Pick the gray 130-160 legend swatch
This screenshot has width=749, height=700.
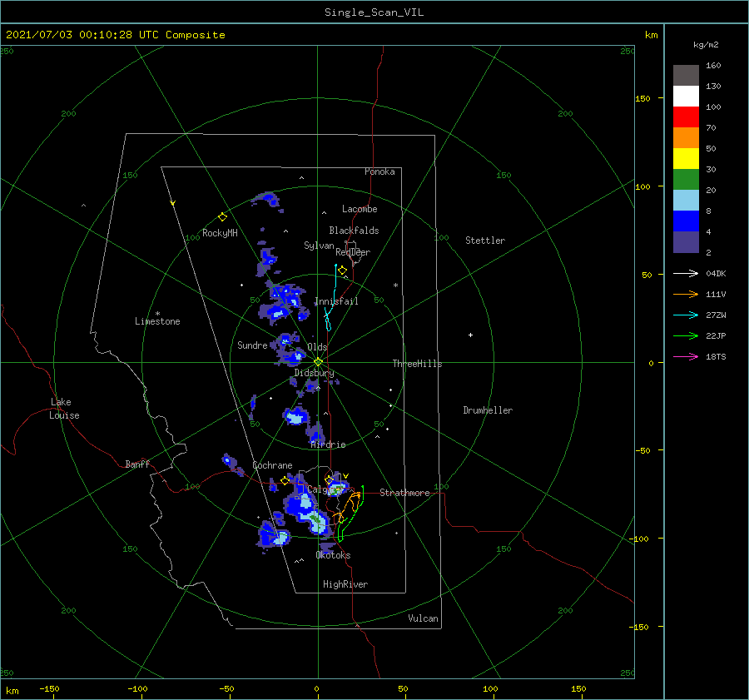click(686, 76)
